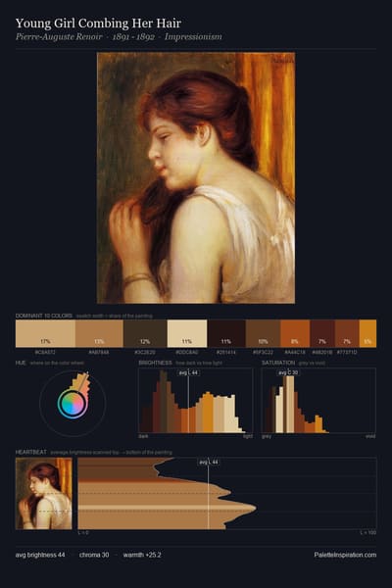Image resolution: width=392 pixels, height=588 pixels.
Task: Click the hue color wheel
Action: [x=73, y=404]
